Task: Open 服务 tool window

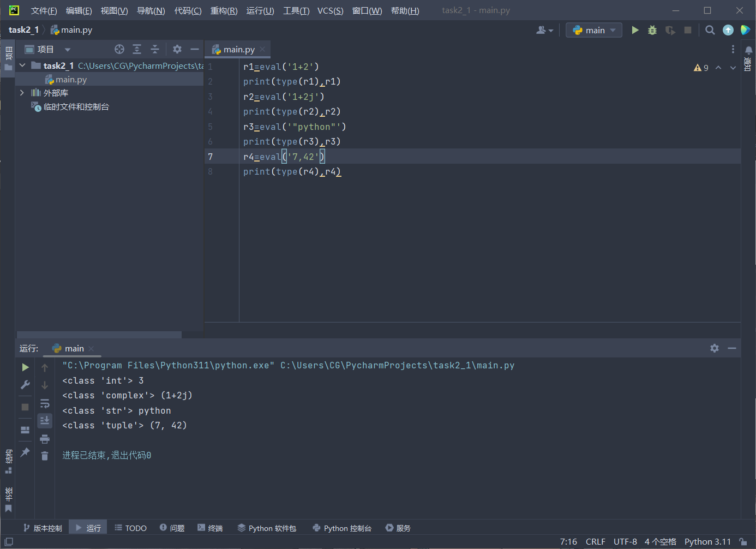Action: [x=398, y=528]
